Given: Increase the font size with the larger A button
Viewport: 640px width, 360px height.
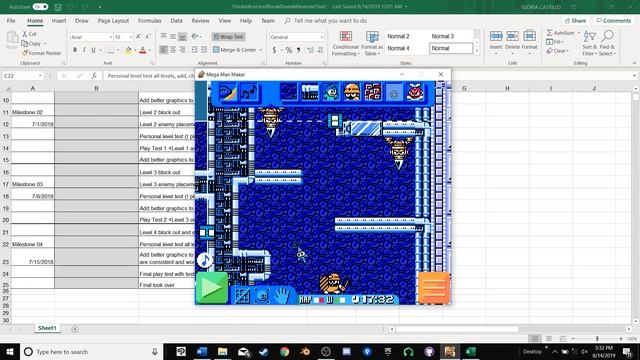Looking at the screenshot, I should (138, 37).
